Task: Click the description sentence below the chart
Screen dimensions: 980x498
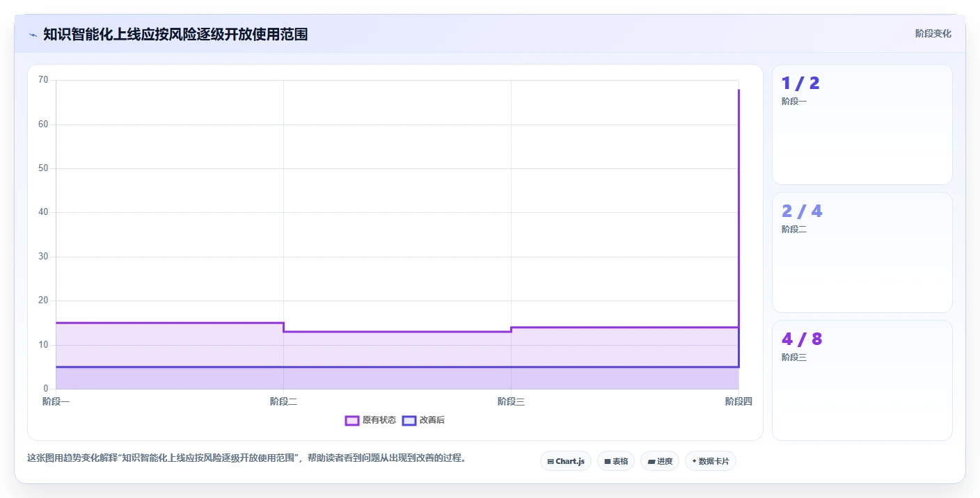Action: (x=246, y=458)
